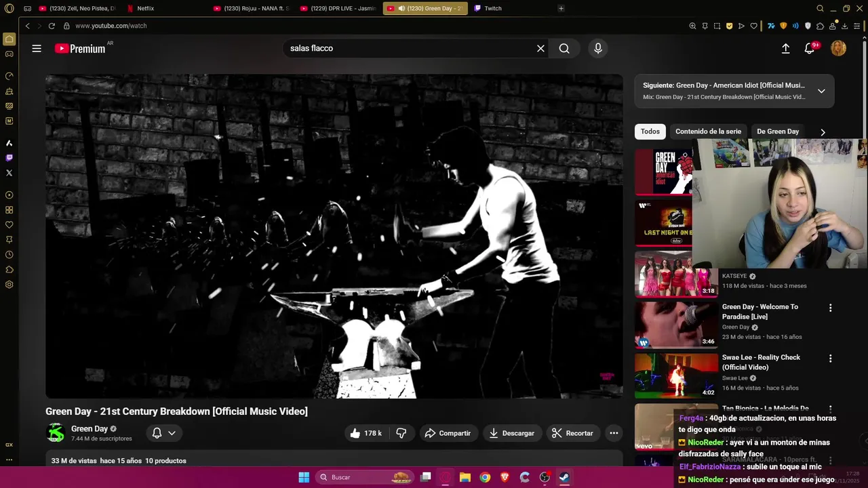Open bookmark heart icon in address bar
This screenshot has width=868, height=488.
[753, 26]
